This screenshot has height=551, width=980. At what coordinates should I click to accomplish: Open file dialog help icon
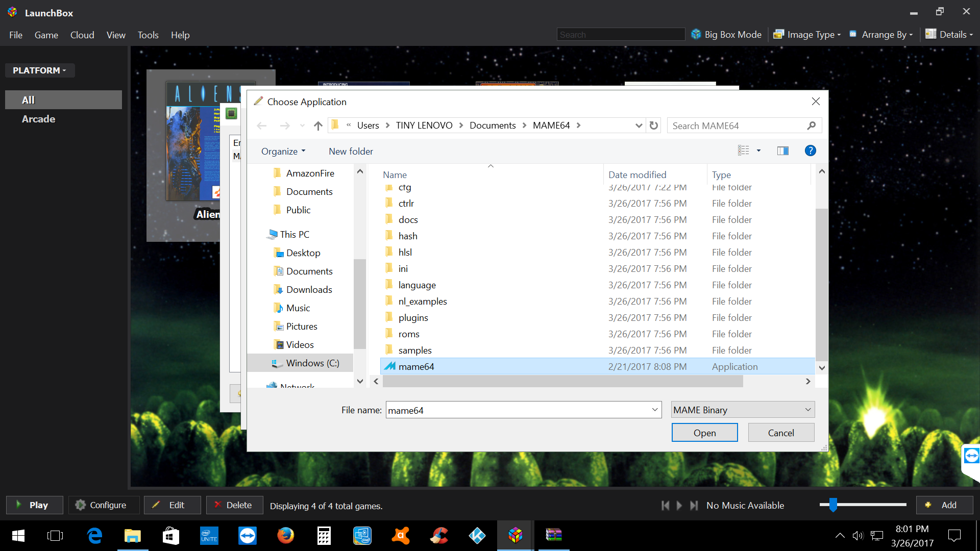point(810,151)
